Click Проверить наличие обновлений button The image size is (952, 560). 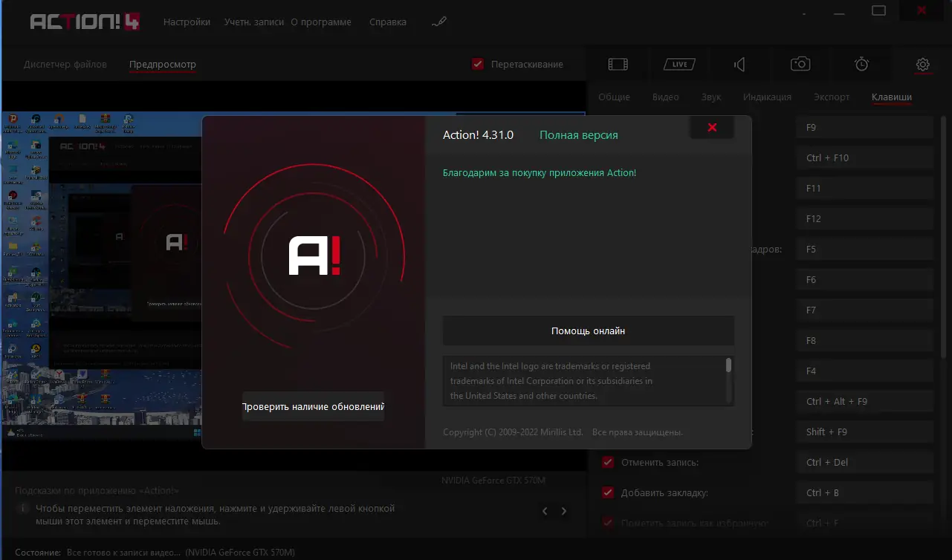313,407
